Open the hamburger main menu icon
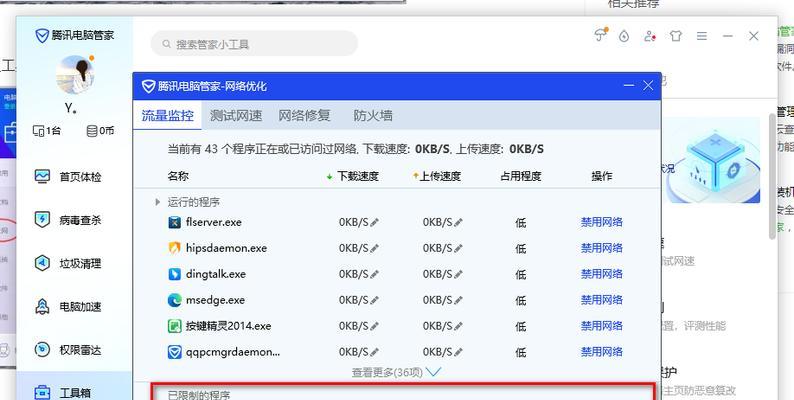Viewport: 794px width, 400px height. pos(702,36)
